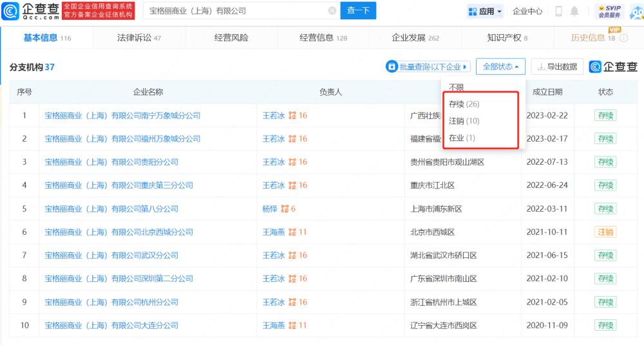Image resolution: width=644 pixels, height=345 pixels.
Task: Click the graph icon beside 王海燕 in row 6
Action: [292, 232]
